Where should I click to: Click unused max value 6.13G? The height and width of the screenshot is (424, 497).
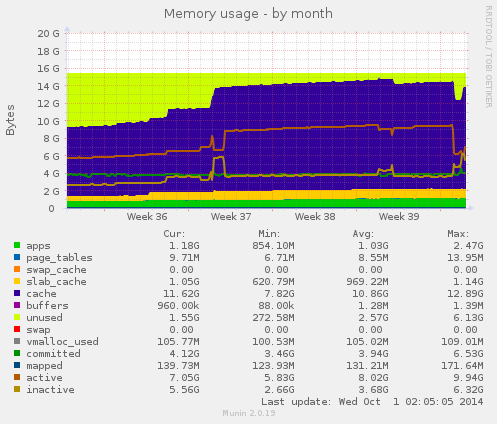tap(468, 318)
